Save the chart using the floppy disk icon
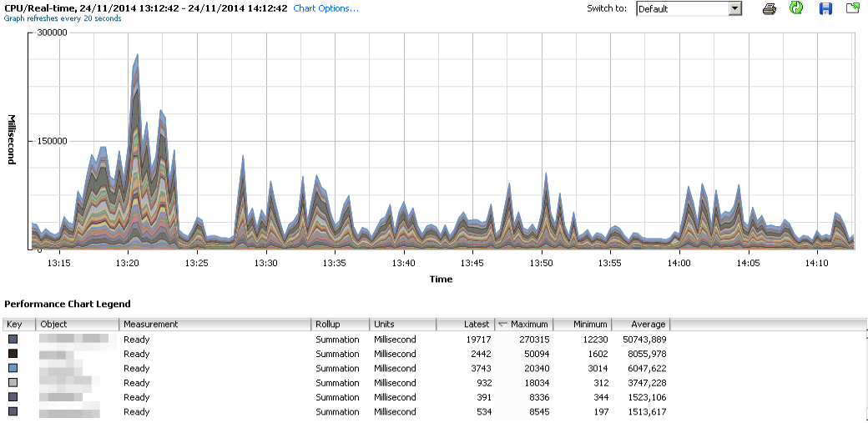868x423 pixels. (825, 8)
